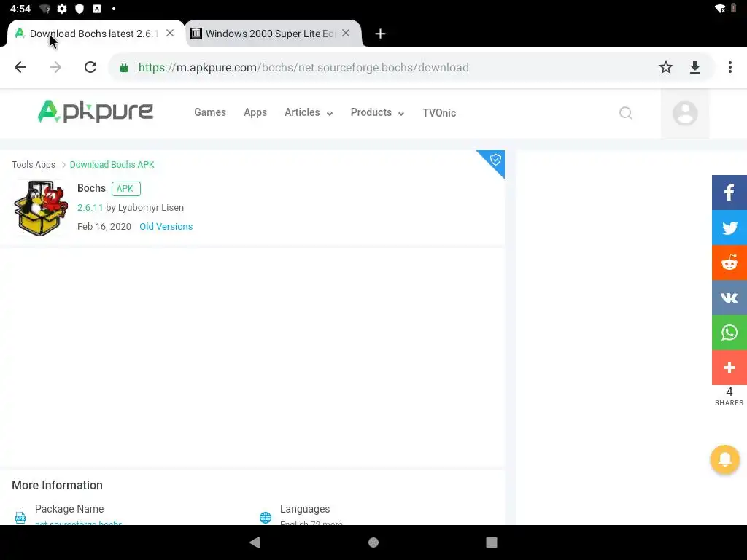Click the Bochs app title text
Image resolution: width=747 pixels, height=560 pixels.
pyautogui.click(x=91, y=188)
